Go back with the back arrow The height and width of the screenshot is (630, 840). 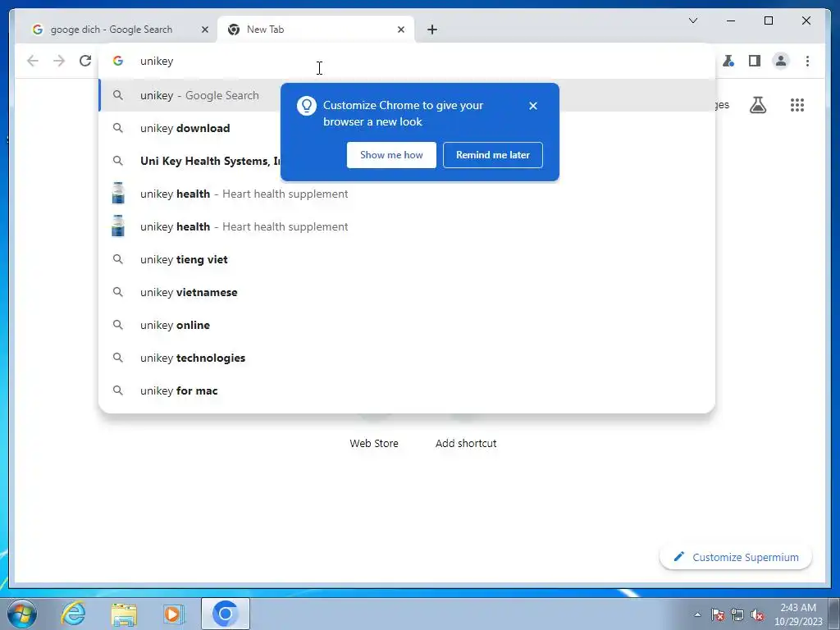pyautogui.click(x=33, y=61)
